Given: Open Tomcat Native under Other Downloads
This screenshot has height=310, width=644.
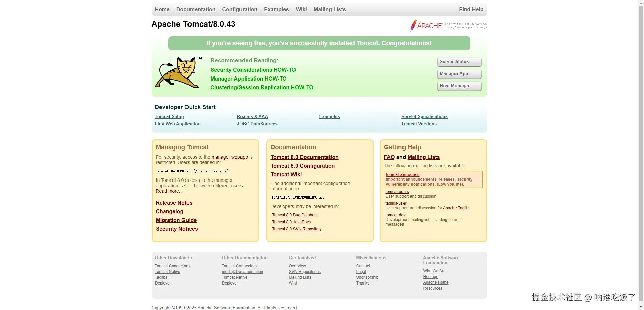Looking at the screenshot, I should (x=167, y=272).
